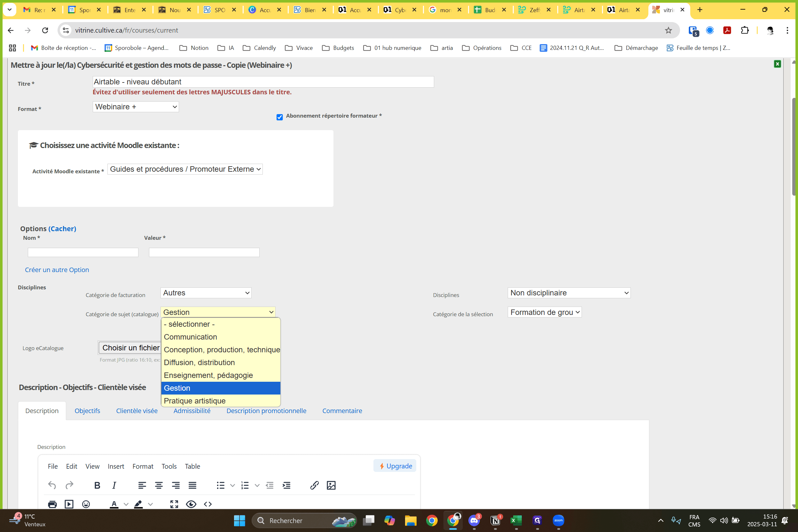Insert a numbered list
The height and width of the screenshot is (532, 798).
tap(245, 485)
